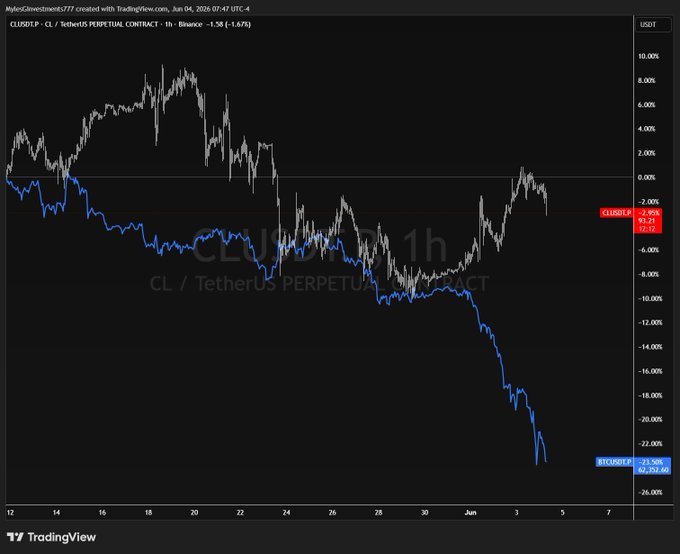Click the 62,352.60 BTC price value
This screenshot has width=680, height=554.
pyautogui.click(x=653, y=470)
